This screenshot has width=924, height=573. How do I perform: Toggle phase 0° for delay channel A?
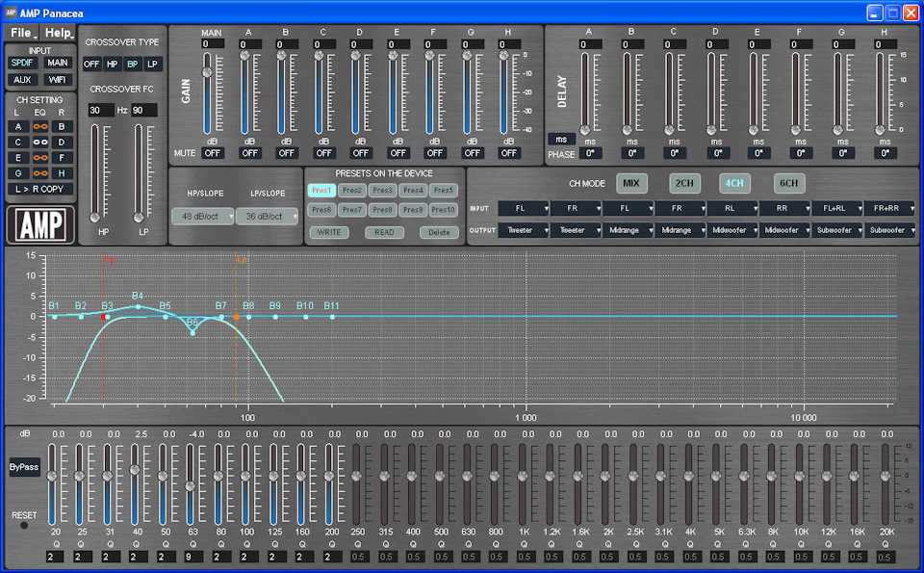click(590, 153)
